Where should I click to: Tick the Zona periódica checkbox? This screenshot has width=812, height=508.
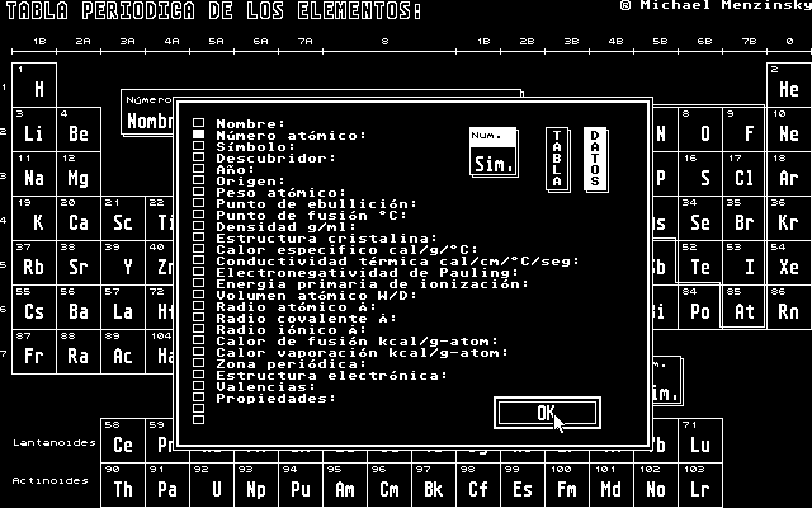[199, 363]
